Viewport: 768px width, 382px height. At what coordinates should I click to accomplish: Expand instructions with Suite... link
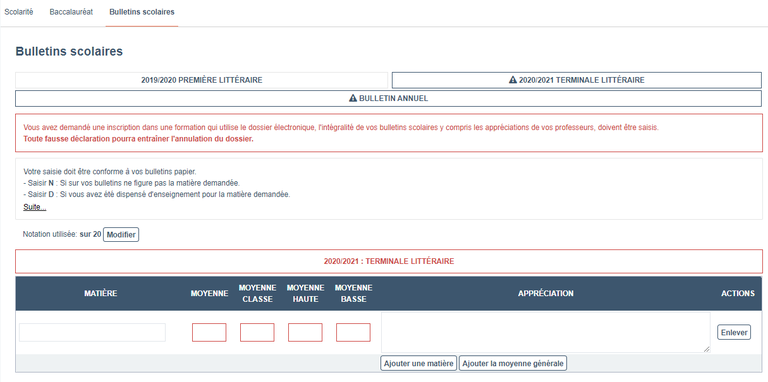(x=35, y=208)
